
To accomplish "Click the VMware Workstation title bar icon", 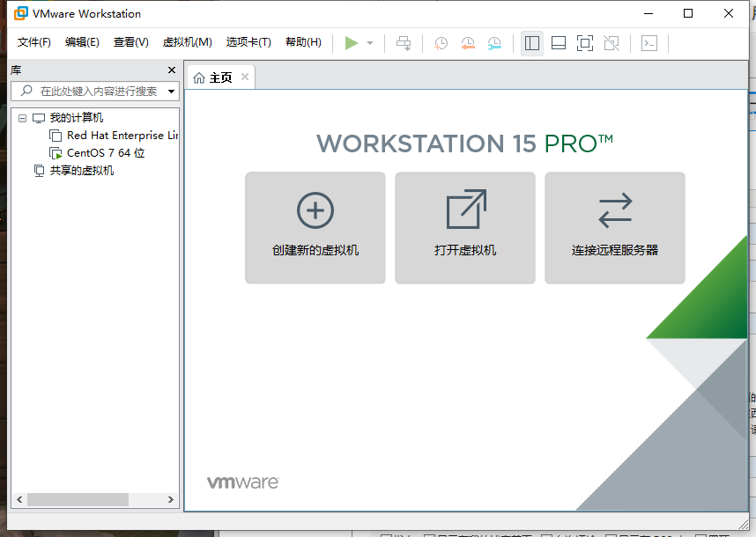I will (x=21, y=13).
